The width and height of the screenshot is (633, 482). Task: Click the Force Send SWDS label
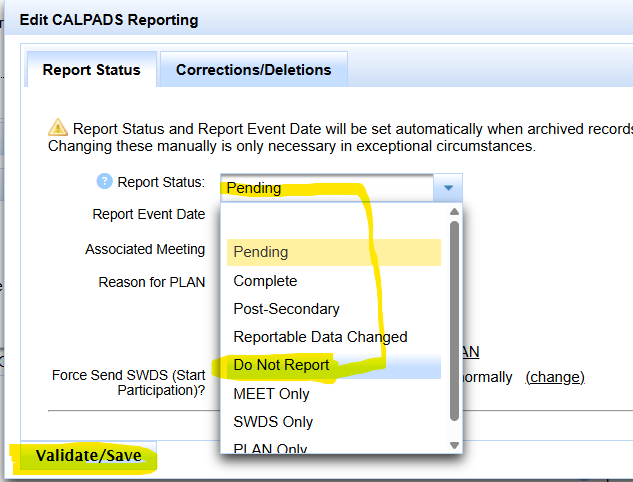tap(128, 382)
